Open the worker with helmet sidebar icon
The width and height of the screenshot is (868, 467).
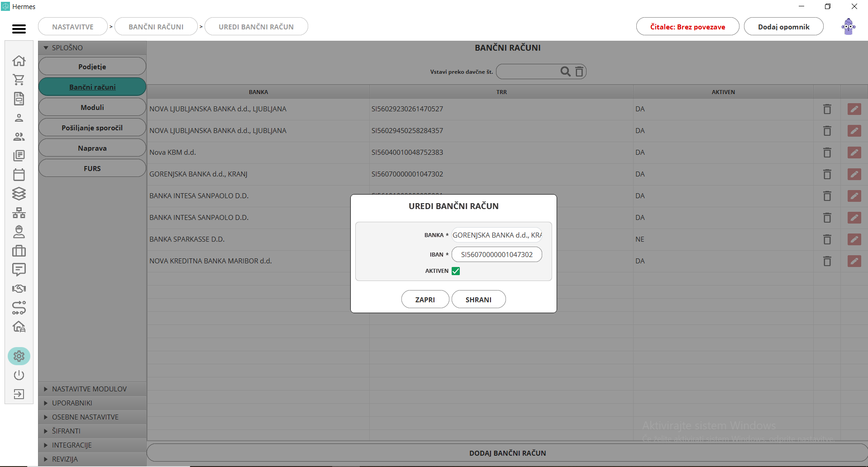coord(19,232)
